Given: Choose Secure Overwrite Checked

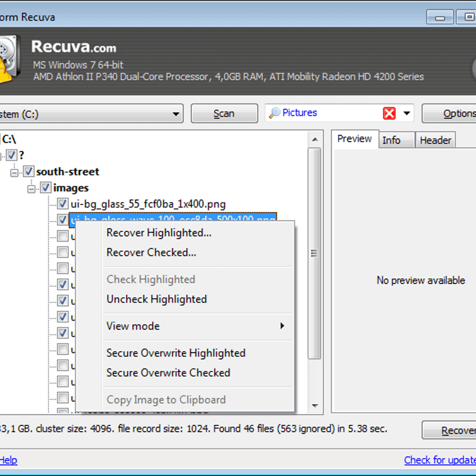Looking at the screenshot, I should tap(198, 372).
